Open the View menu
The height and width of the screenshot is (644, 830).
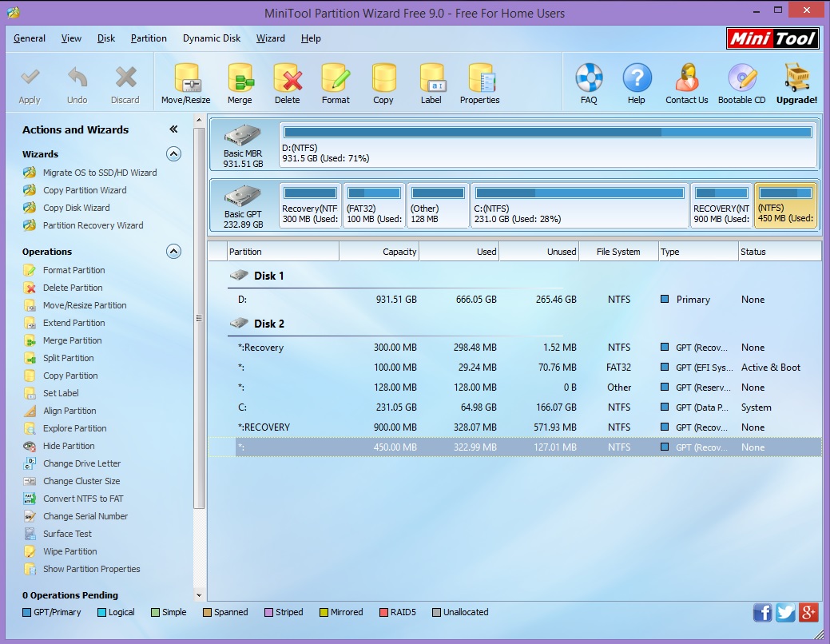71,38
